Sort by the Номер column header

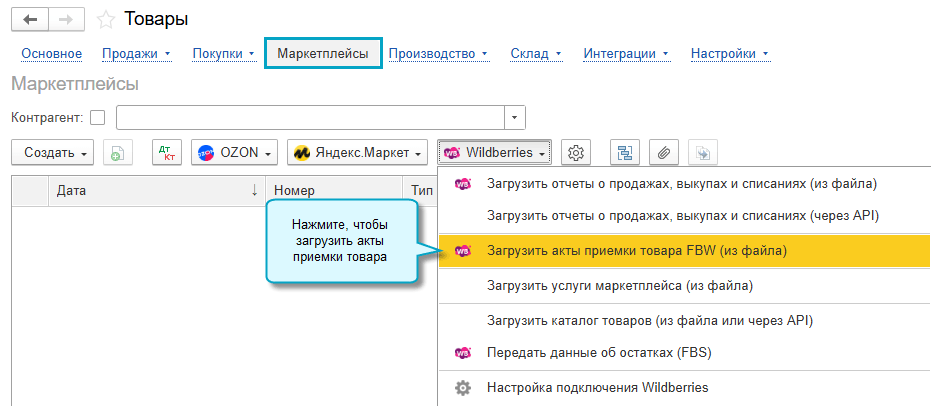point(334,191)
